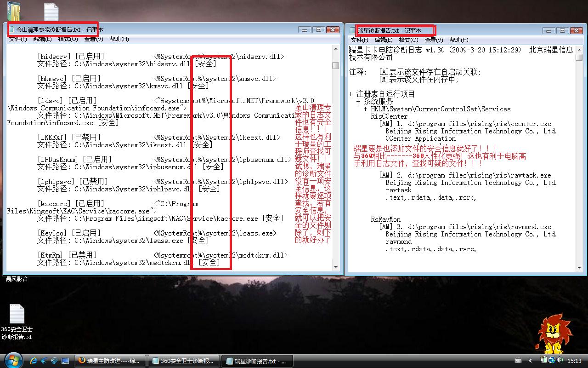The height and width of the screenshot is (368, 588).
Task: Maximize the 金山清理专家诊断报告.txt Notepad window
Action: (x=318, y=29)
